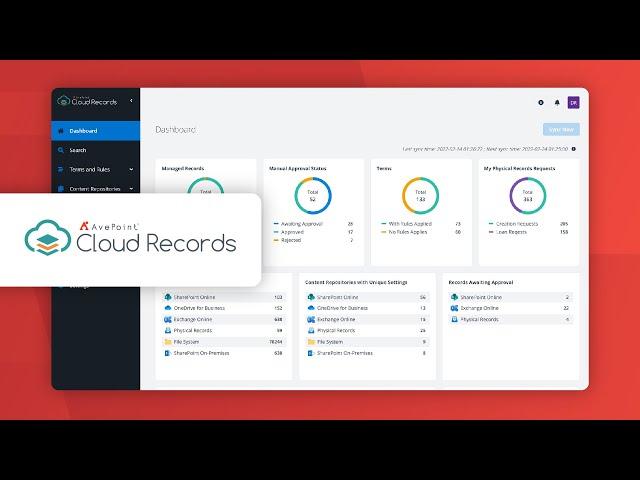The height and width of the screenshot is (480, 640).
Task: Open the help icon in the header
Action: coord(541,102)
